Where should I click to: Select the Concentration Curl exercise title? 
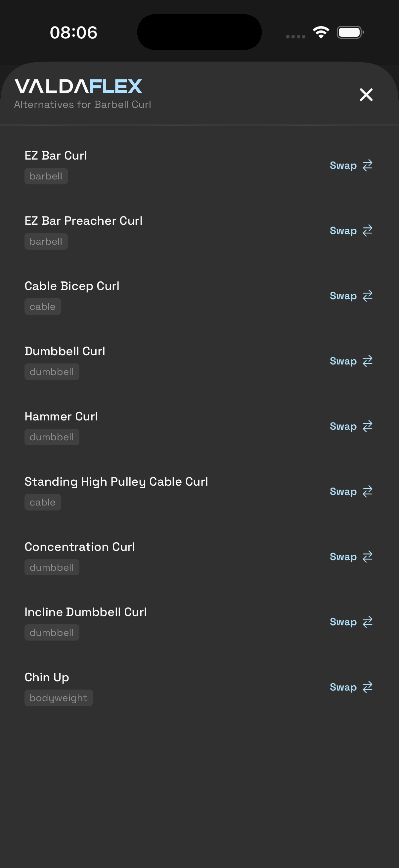pyautogui.click(x=80, y=547)
